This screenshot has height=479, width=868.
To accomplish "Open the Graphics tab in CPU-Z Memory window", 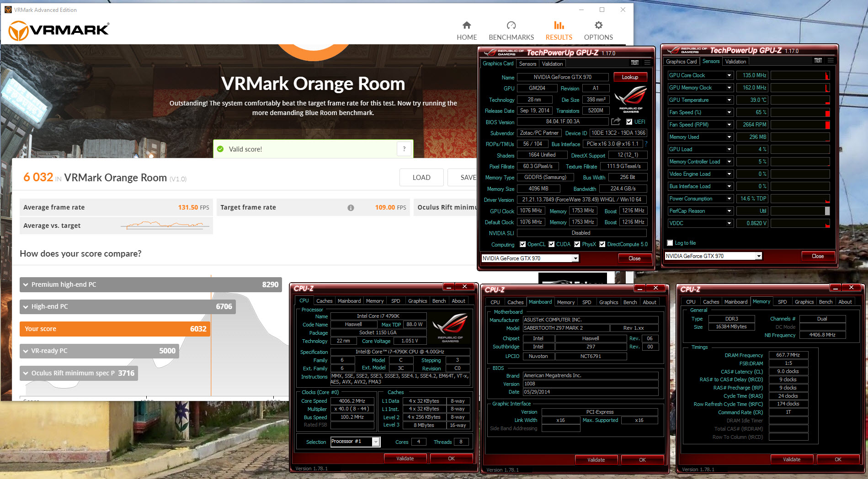I will [x=804, y=302].
